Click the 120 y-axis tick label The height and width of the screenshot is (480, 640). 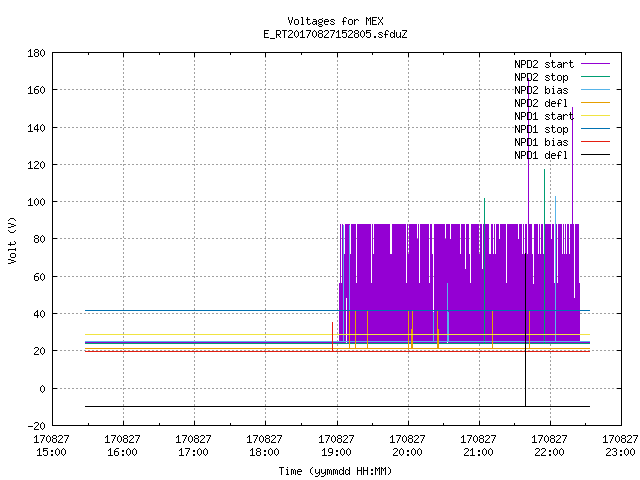(x=36, y=165)
